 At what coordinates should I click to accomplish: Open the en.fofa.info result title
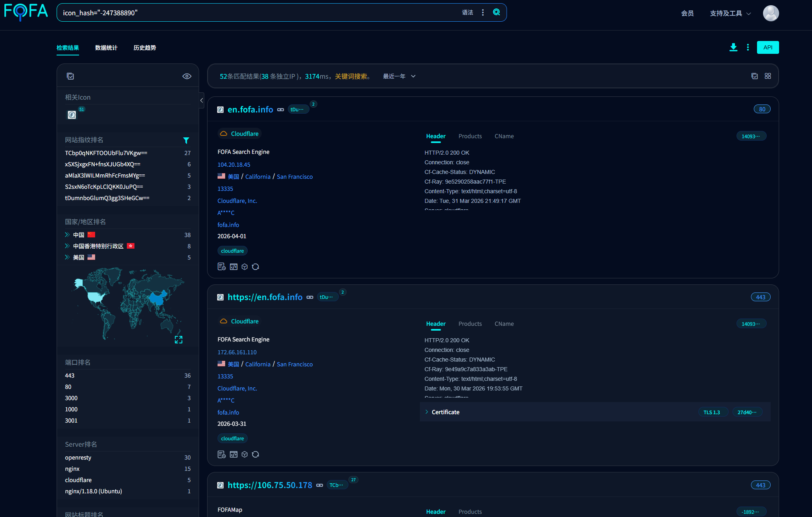[x=250, y=110]
